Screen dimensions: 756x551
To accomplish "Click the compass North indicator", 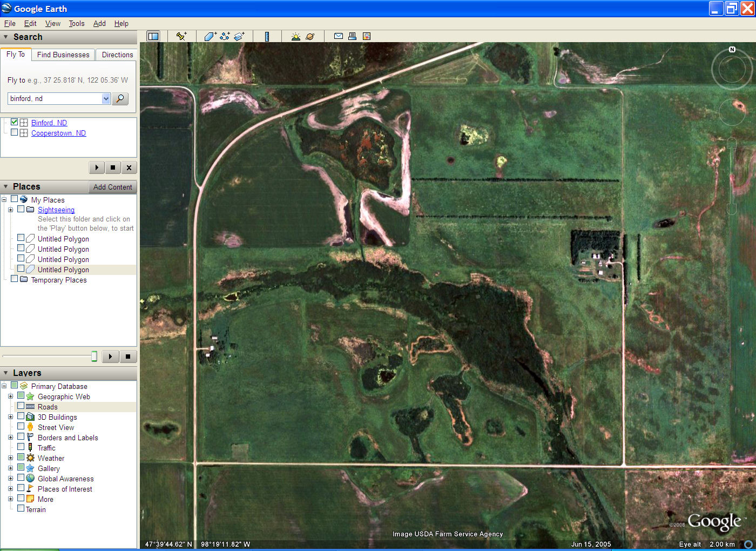I will (x=732, y=49).
